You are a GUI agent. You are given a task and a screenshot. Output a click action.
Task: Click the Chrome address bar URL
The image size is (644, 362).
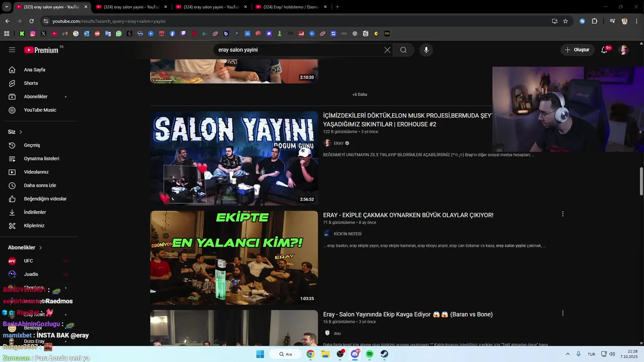(x=109, y=21)
